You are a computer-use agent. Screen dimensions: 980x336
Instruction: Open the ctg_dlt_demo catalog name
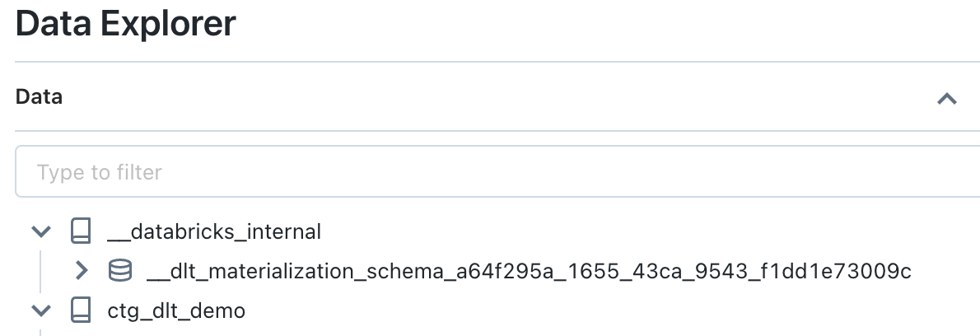pyautogui.click(x=176, y=310)
